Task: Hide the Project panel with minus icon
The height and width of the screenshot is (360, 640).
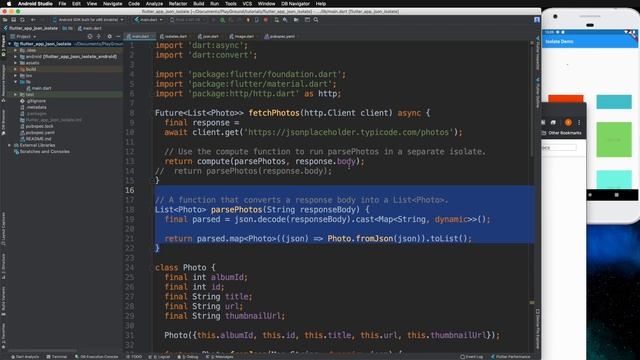Action: coord(118,36)
